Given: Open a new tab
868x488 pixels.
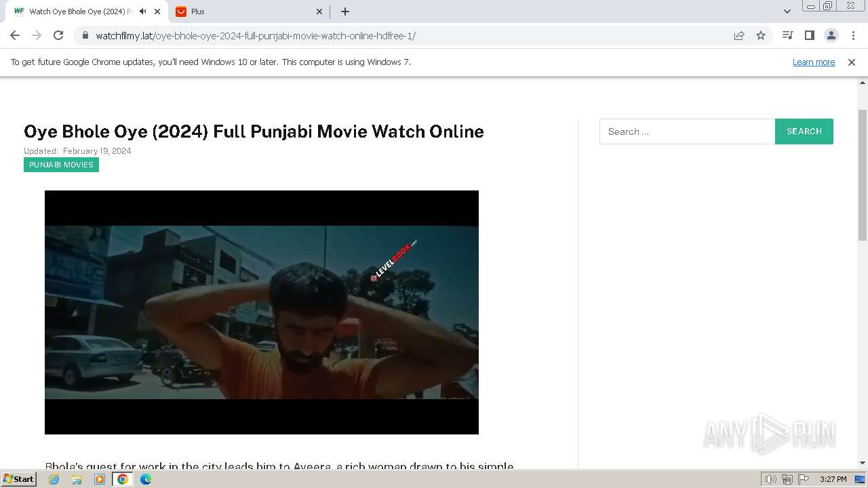Looking at the screenshot, I should 344,12.
